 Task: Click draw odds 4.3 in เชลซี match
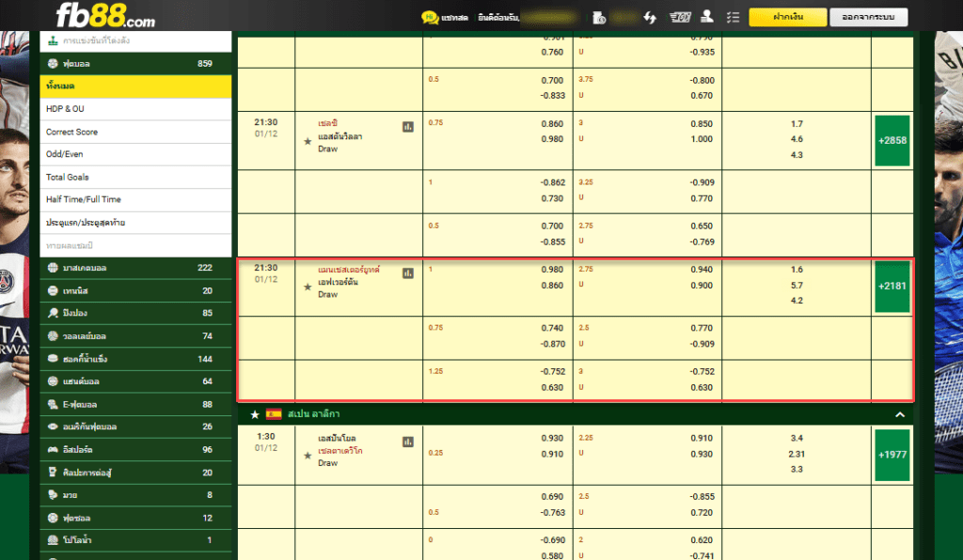point(797,155)
